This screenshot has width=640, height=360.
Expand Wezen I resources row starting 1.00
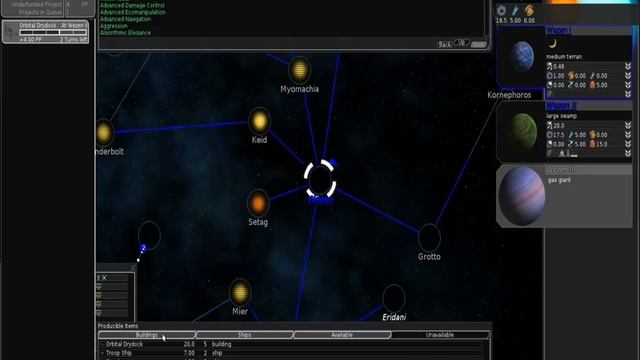(x=628, y=76)
